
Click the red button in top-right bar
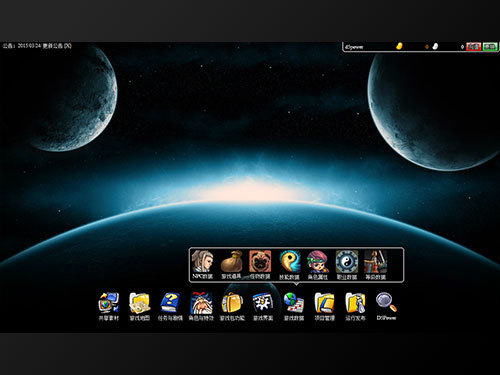(x=473, y=47)
